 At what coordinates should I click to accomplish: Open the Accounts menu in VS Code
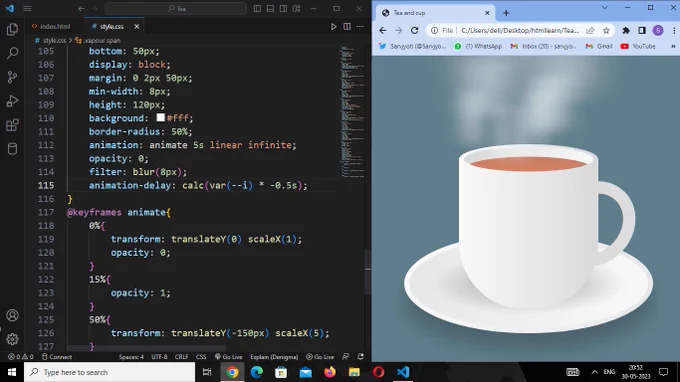[12, 315]
